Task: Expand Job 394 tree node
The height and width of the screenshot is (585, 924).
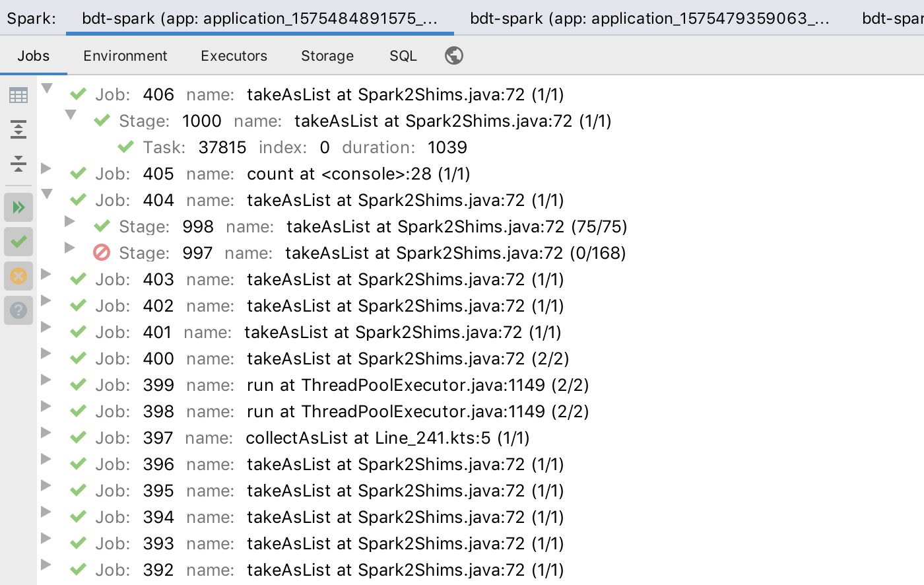Action: [46, 511]
